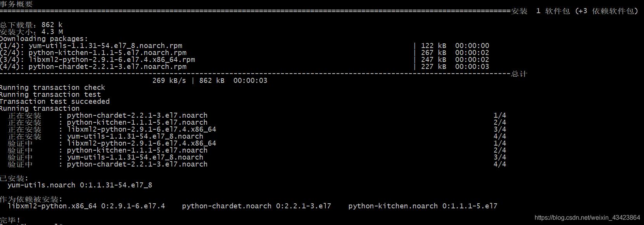Click the (1/4) yum-utils rpm download line

coord(91,46)
